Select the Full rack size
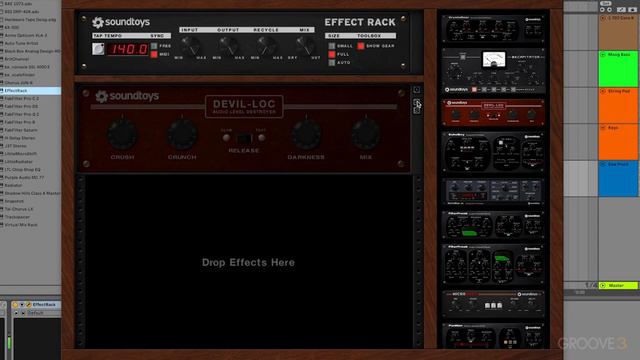The image size is (640, 360). coord(332,54)
